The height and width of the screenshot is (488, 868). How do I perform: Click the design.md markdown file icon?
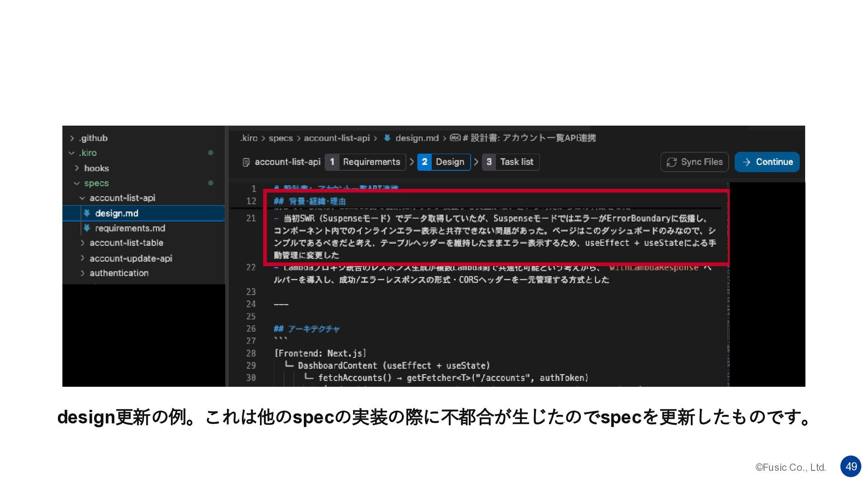tap(87, 213)
